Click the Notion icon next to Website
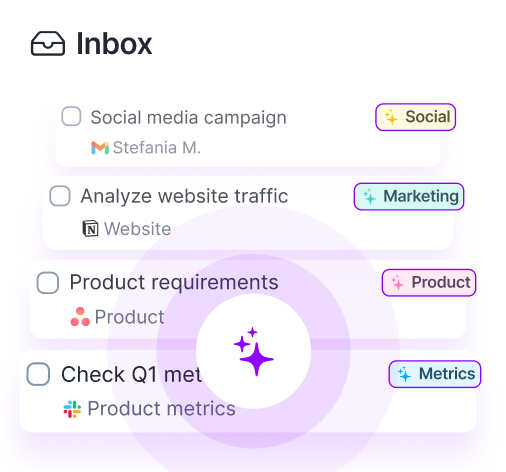Image resolution: width=506 pixels, height=472 pixels. pyautogui.click(x=90, y=228)
